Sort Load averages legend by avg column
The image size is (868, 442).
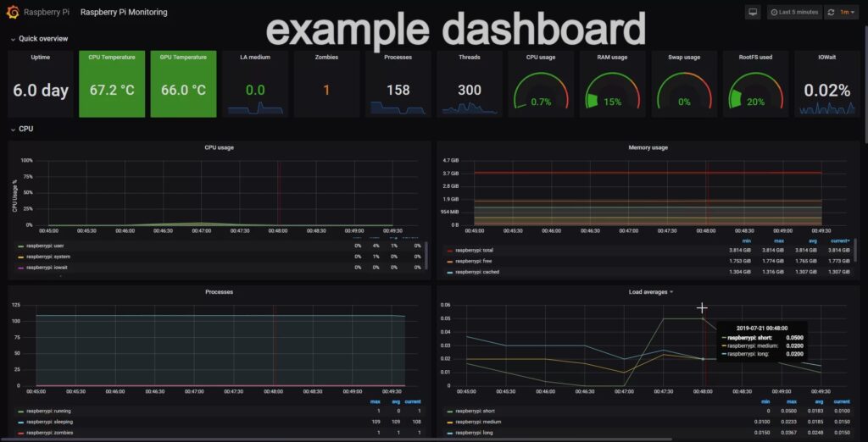pyautogui.click(x=819, y=401)
